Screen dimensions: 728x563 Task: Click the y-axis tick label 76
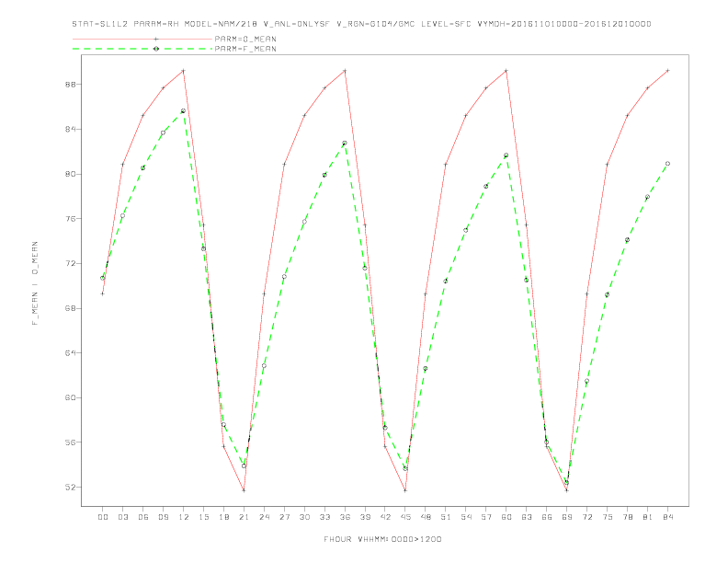point(70,219)
